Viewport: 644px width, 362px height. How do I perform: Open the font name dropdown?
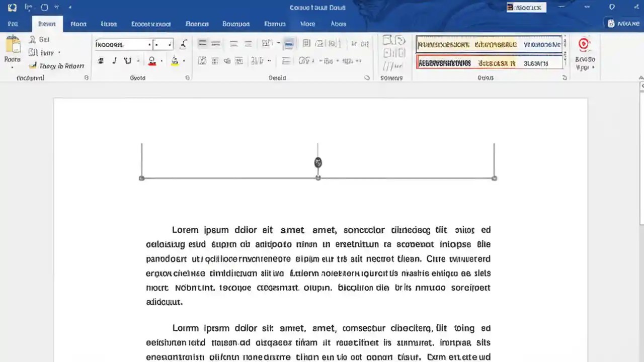149,44
